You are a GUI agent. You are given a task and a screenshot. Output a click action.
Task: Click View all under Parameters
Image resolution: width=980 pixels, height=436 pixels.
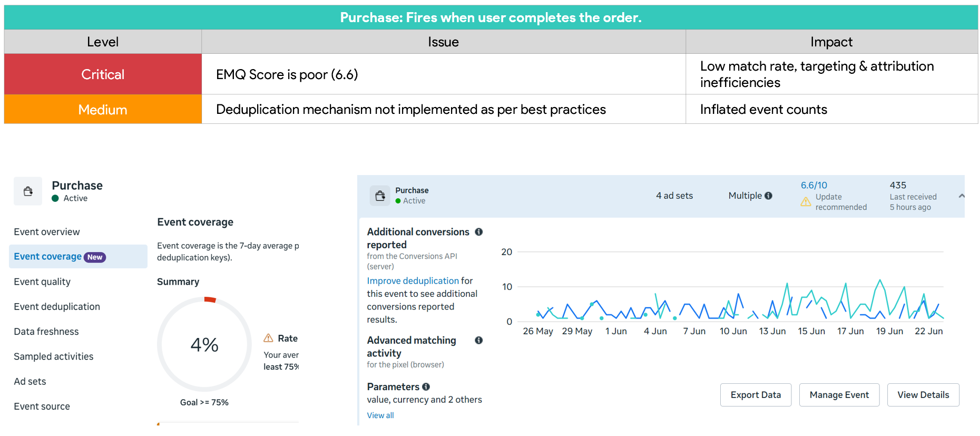point(380,415)
